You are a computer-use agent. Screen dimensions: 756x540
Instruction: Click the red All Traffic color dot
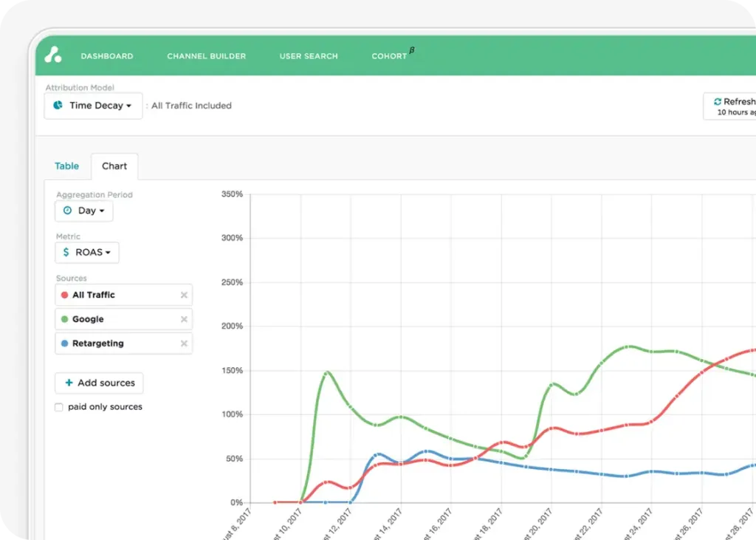click(65, 295)
